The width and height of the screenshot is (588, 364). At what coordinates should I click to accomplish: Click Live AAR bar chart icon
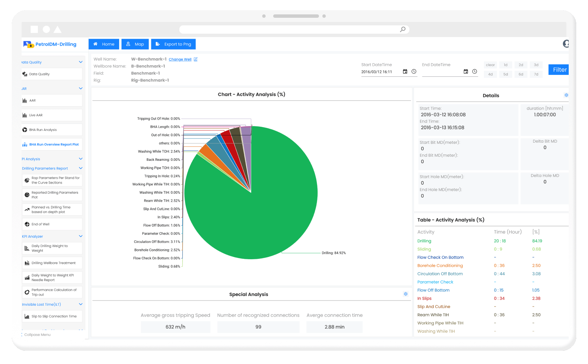[25, 115]
